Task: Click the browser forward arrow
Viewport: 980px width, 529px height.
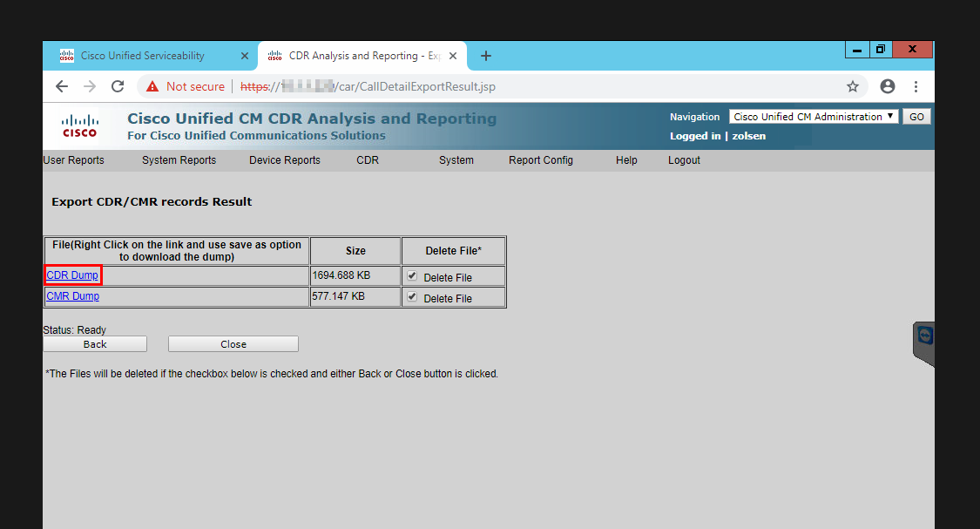Action: 90,86
